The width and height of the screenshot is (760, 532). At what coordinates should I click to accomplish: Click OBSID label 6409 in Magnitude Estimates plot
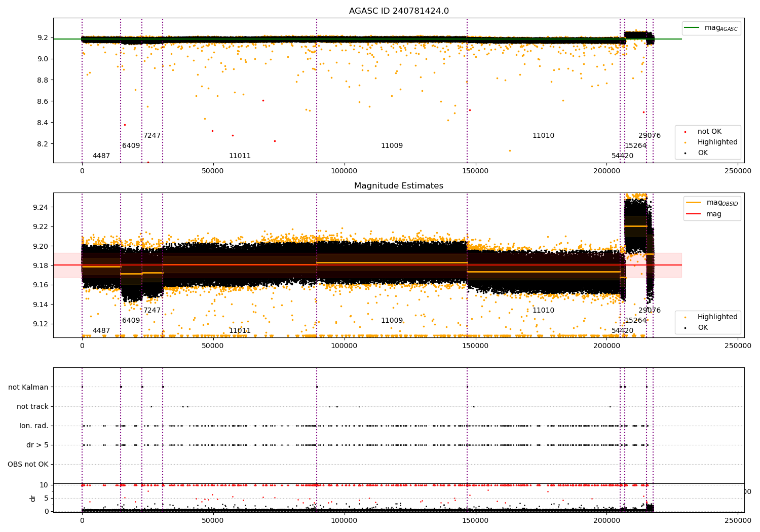pyautogui.click(x=131, y=321)
